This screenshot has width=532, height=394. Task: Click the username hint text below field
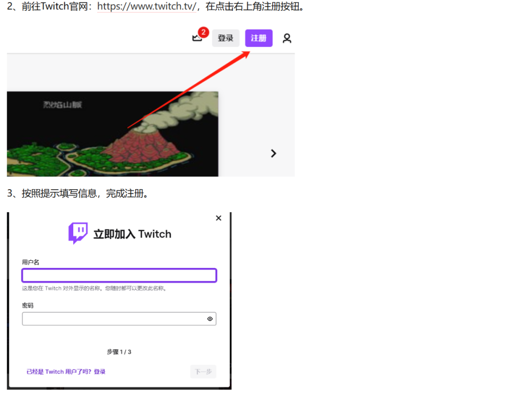tap(94, 288)
